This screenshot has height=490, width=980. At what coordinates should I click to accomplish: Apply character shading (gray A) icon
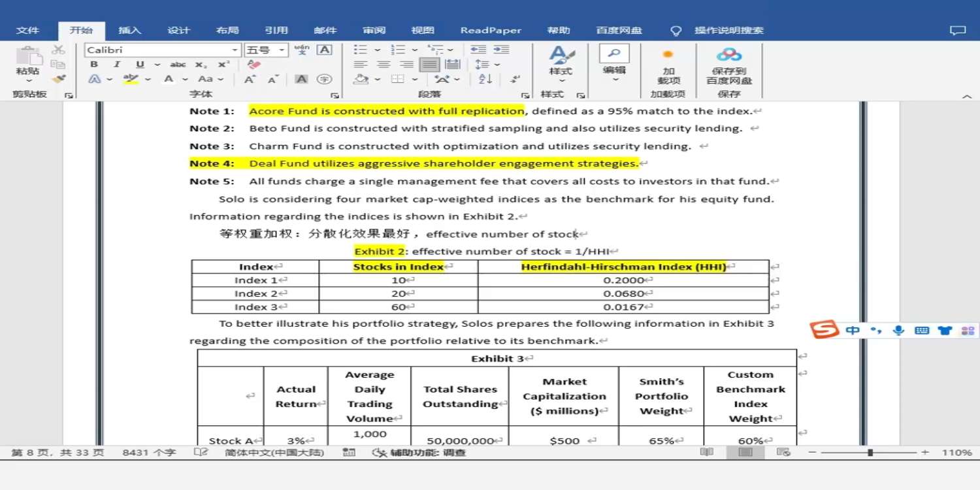tap(301, 79)
